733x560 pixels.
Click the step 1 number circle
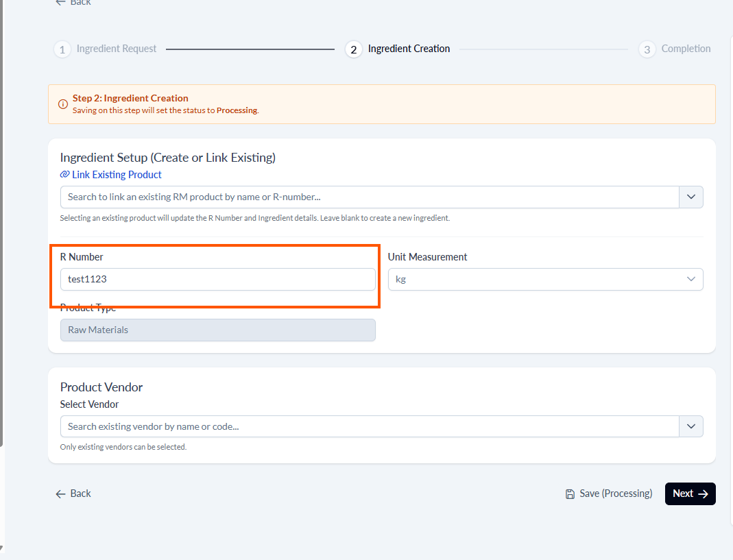(62, 49)
